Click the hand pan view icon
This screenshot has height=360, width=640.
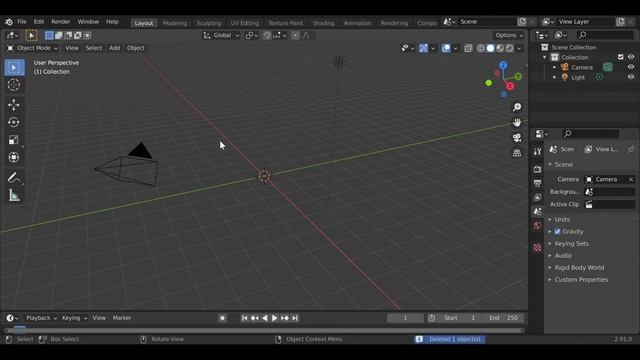[x=517, y=122]
